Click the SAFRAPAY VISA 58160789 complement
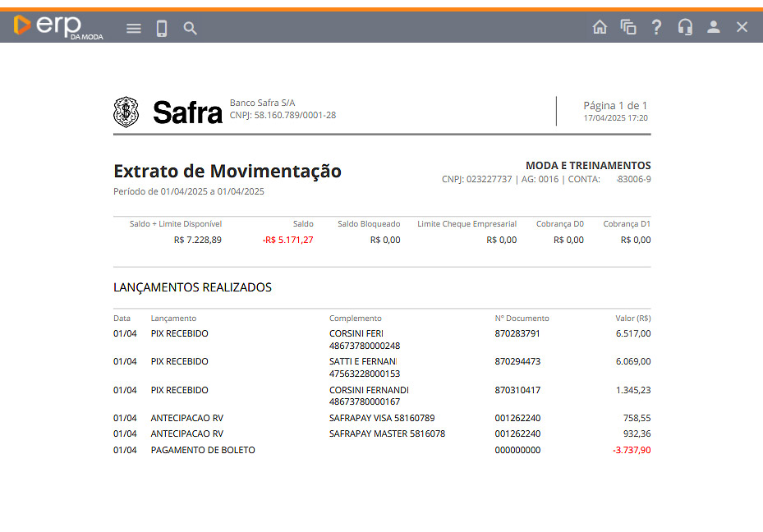Image resolution: width=763 pixels, height=532 pixels. 382,418
